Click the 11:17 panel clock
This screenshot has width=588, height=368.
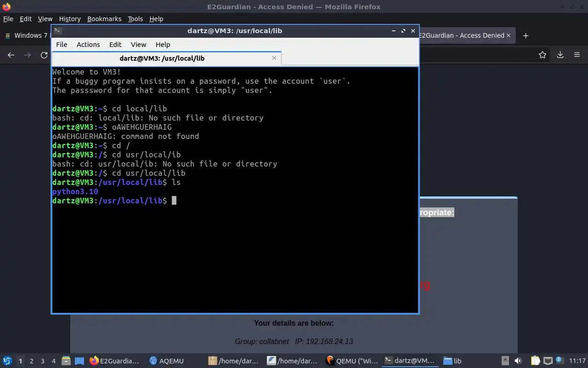click(577, 361)
